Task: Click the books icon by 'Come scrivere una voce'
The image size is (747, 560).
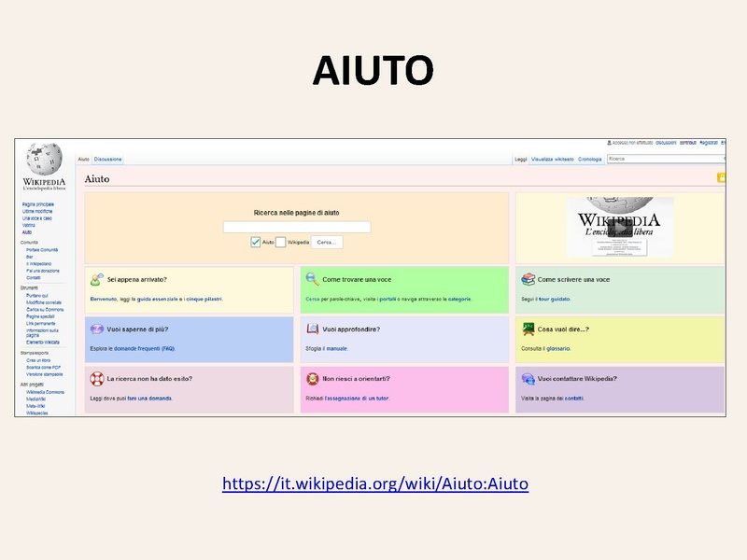Action: pos(528,279)
